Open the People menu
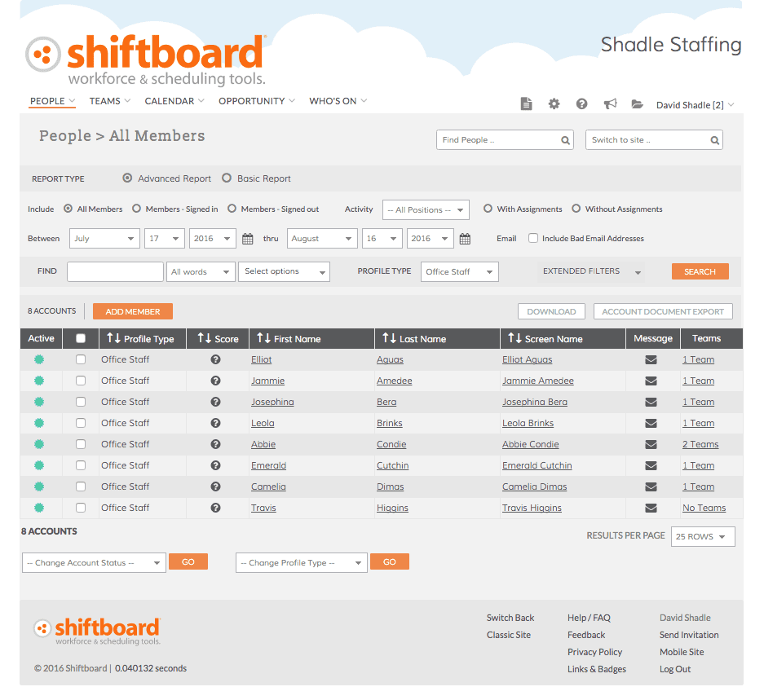This screenshot has height=700, width=764. coord(52,101)
